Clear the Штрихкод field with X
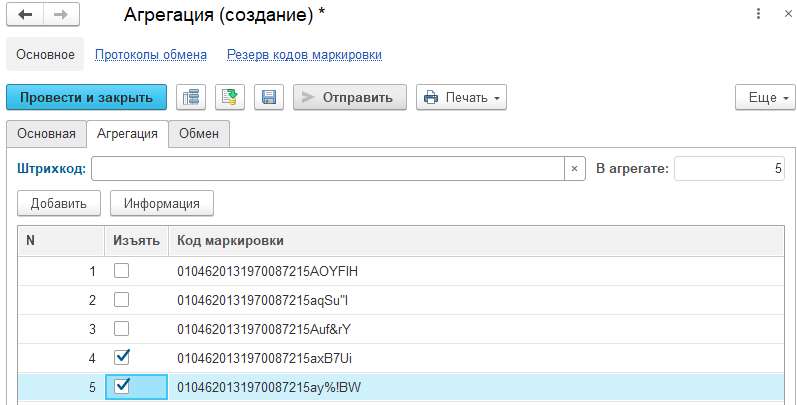797x405 pixels. pyautogui.click(x=574, y=169)
